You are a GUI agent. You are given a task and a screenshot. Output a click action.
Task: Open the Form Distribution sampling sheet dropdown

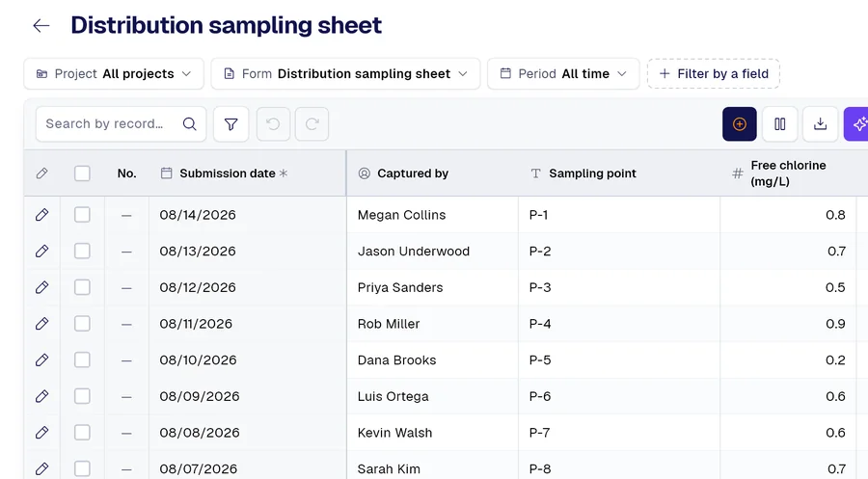point(345,73)
